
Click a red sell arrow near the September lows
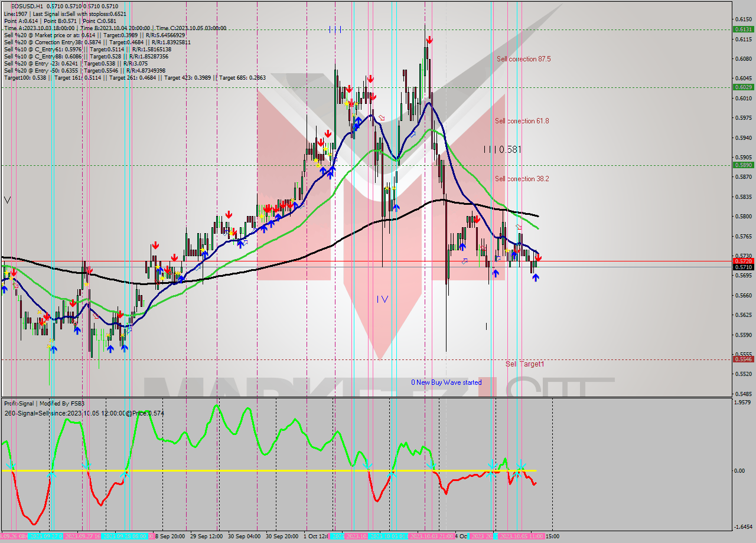click(x=45, y=318)
